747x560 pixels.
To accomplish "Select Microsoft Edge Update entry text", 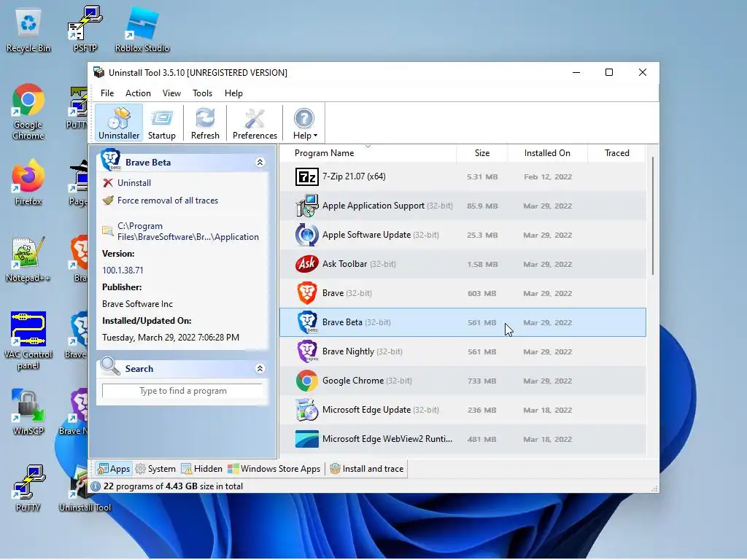I will point(380,410).
